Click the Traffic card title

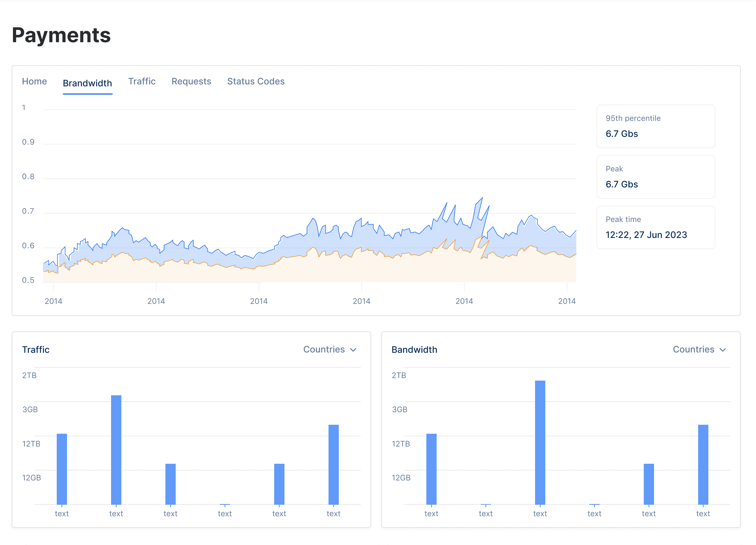pyautogui.click(x=36, y=350)
